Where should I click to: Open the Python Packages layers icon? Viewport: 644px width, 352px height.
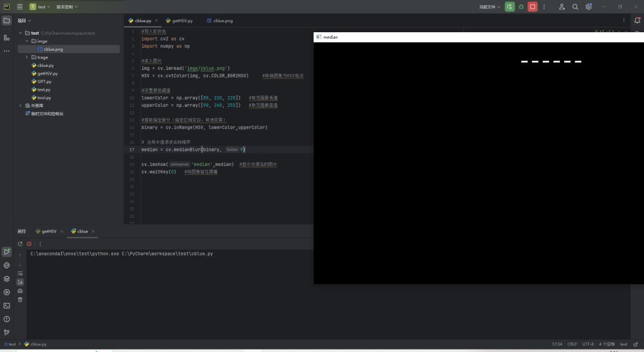click(7, 279)
